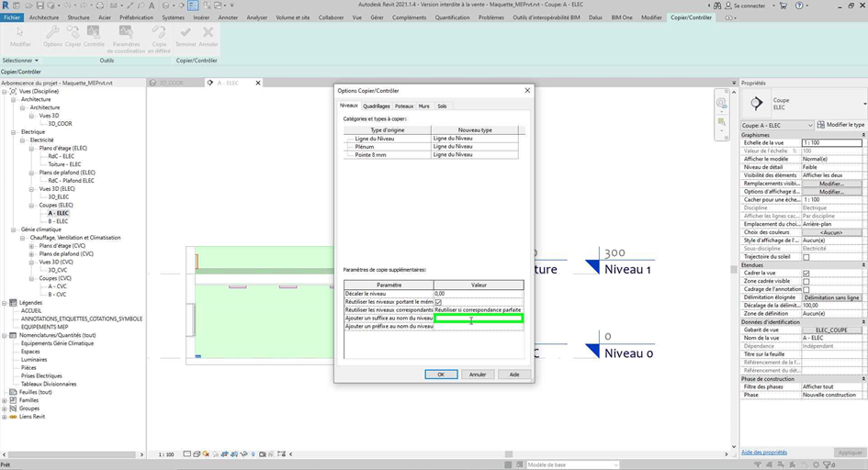Open the Fichier menu
The width and height of the screenshot is (868, 470).
12,17
